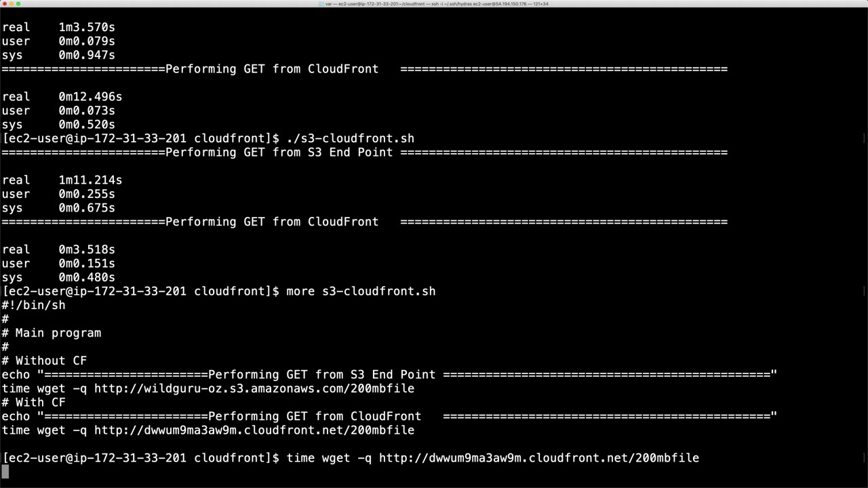Click the '# With CF' comment

point(34,403)
